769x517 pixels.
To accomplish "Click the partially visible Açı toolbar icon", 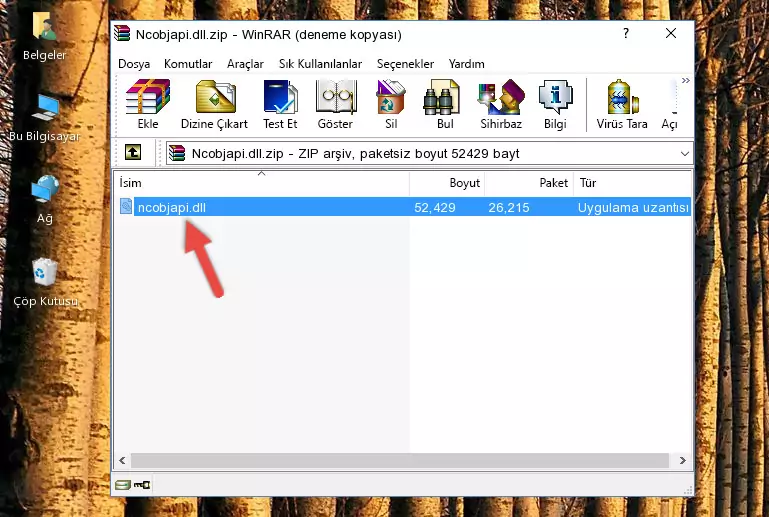I will [670, 104].
